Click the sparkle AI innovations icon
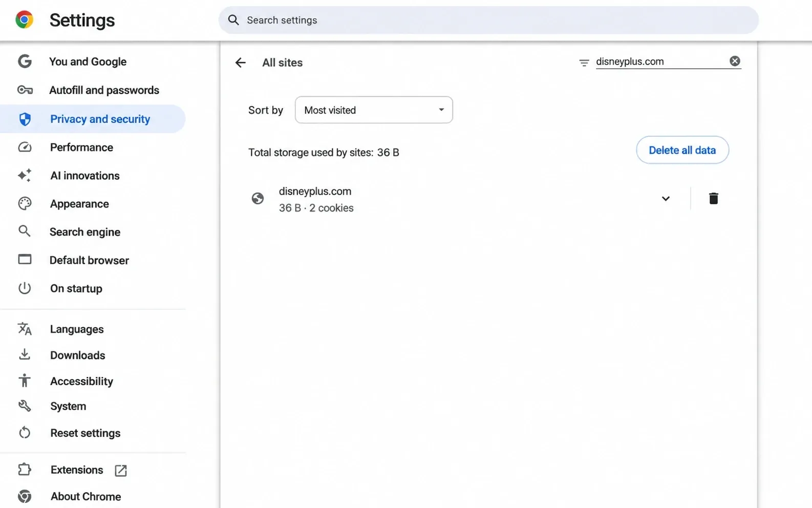Viewport: 812px width, 508px height. tap(25, 175)
